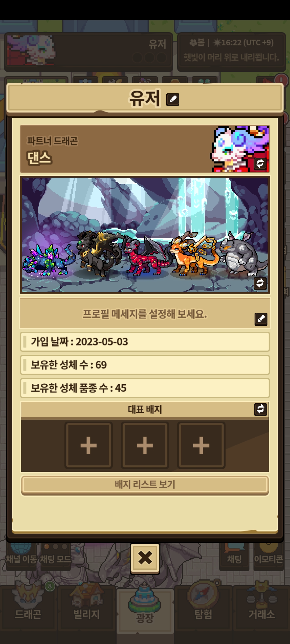Add a badge in the first slot

coord(89,445)
